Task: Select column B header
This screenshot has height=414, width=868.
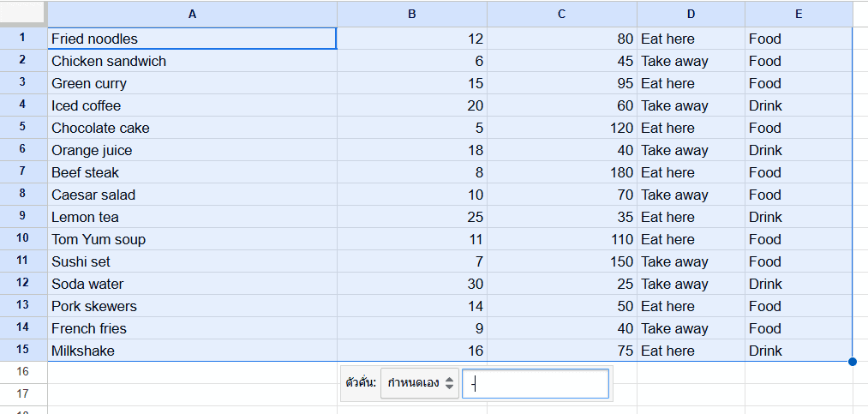Action: tap(412, 14)
